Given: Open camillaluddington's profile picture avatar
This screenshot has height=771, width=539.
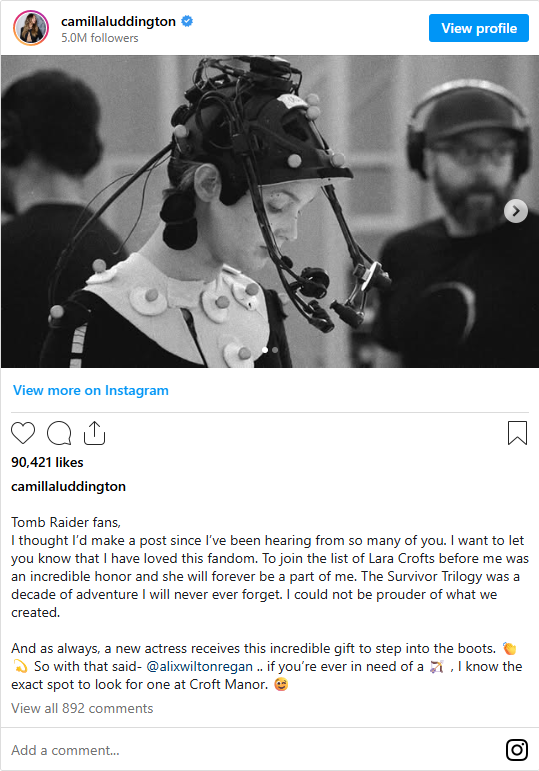Looking at the screenshot, I should 31,28.
